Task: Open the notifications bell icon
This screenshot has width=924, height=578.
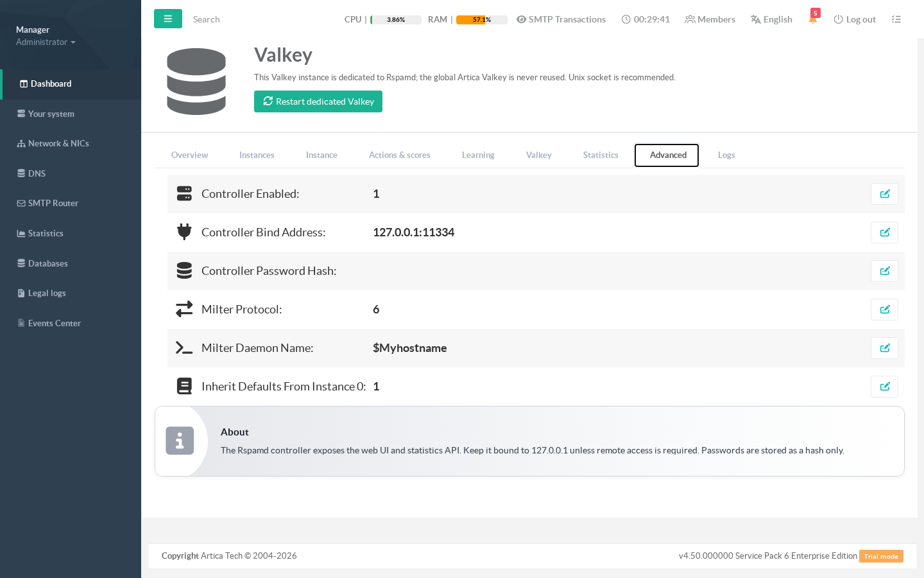Action: coord(813,19)
